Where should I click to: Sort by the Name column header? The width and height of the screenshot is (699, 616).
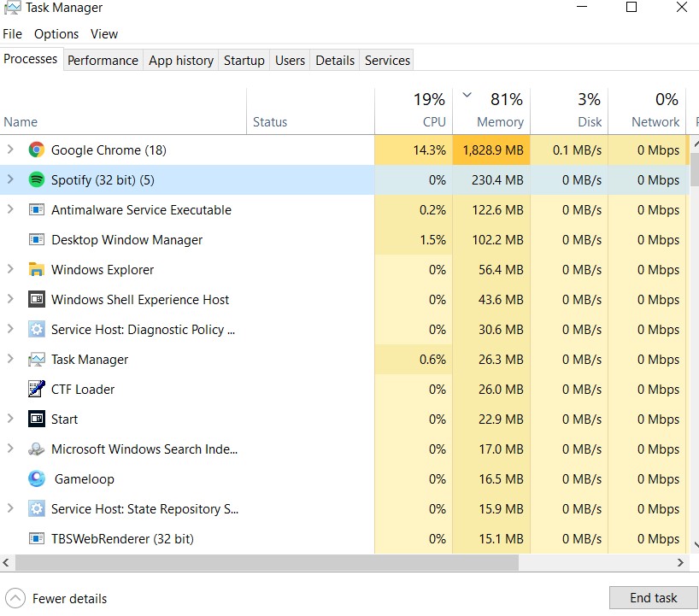coord(123,111)
